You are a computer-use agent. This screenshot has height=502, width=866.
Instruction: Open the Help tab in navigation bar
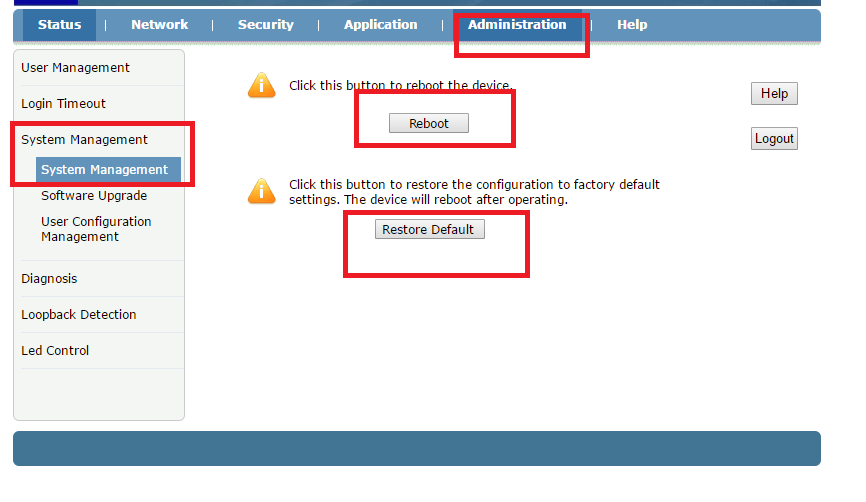click(631, 25)
